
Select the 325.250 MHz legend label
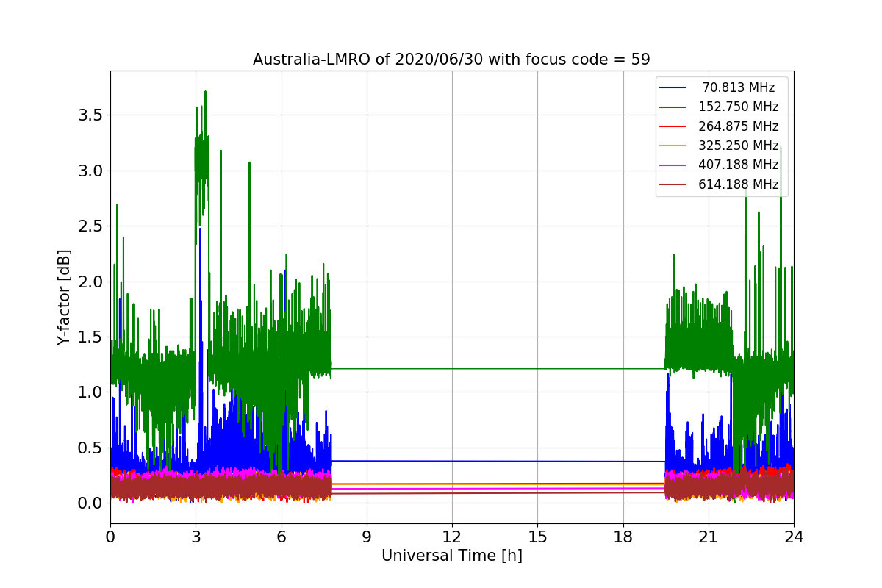[x=739, y=146]
